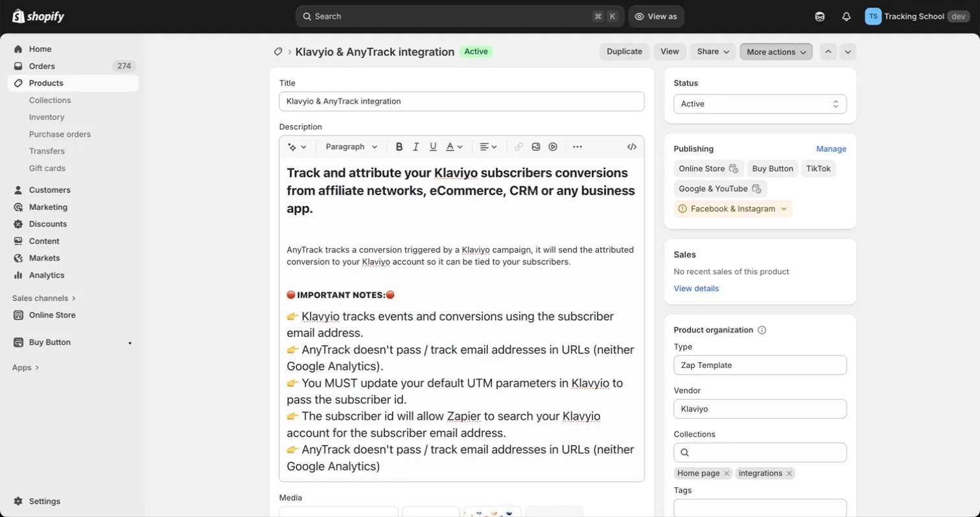Click the products tag breadcrumb icon

278,52
